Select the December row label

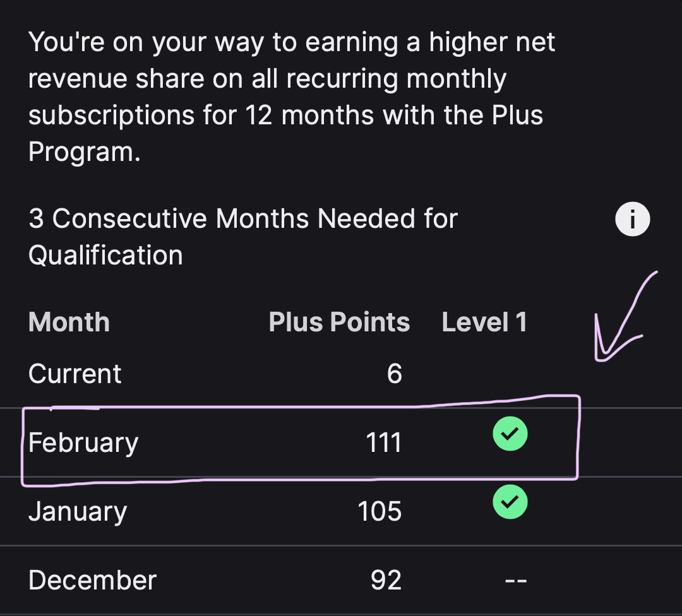(x=92, y=581)
